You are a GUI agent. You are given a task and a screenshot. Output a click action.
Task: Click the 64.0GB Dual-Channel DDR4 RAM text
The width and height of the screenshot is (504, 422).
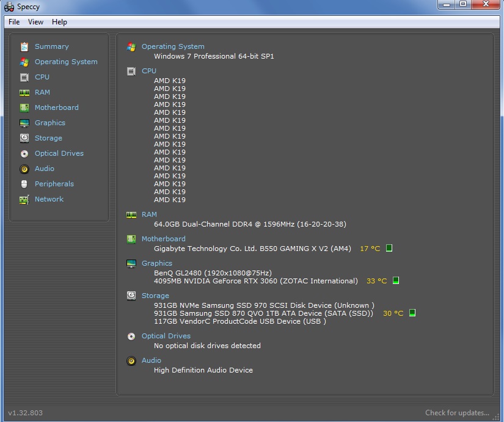click(x=250, y=224)
